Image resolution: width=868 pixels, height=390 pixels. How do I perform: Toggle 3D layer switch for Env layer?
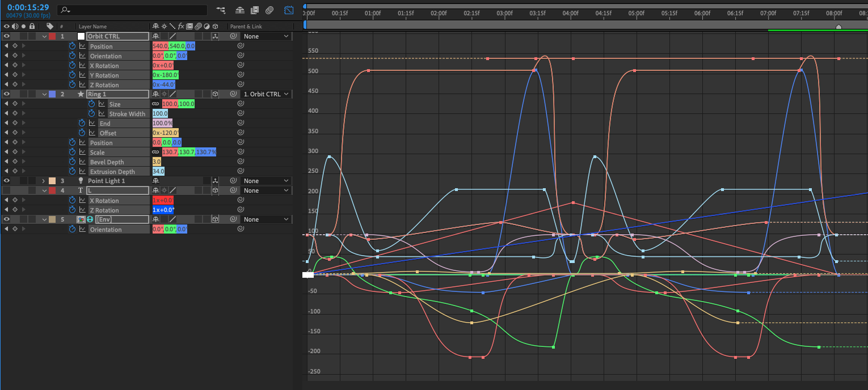(216, 219)
